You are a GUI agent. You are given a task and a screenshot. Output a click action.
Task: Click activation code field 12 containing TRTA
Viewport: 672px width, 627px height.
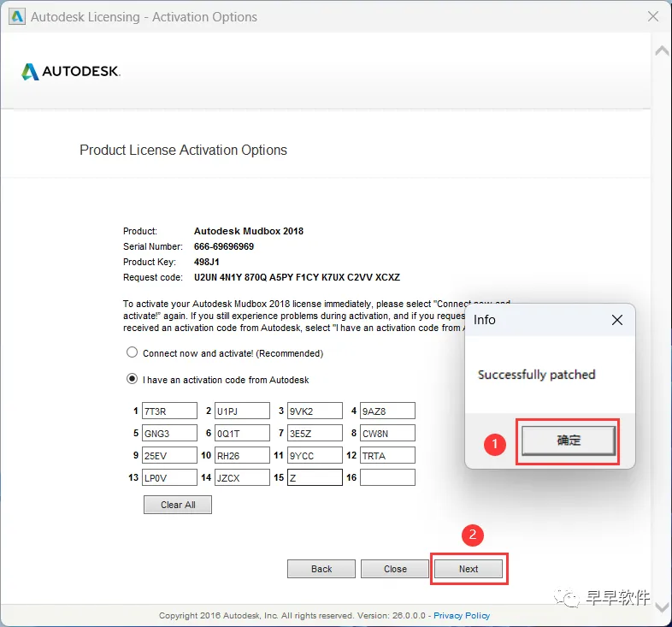point(387,455)
